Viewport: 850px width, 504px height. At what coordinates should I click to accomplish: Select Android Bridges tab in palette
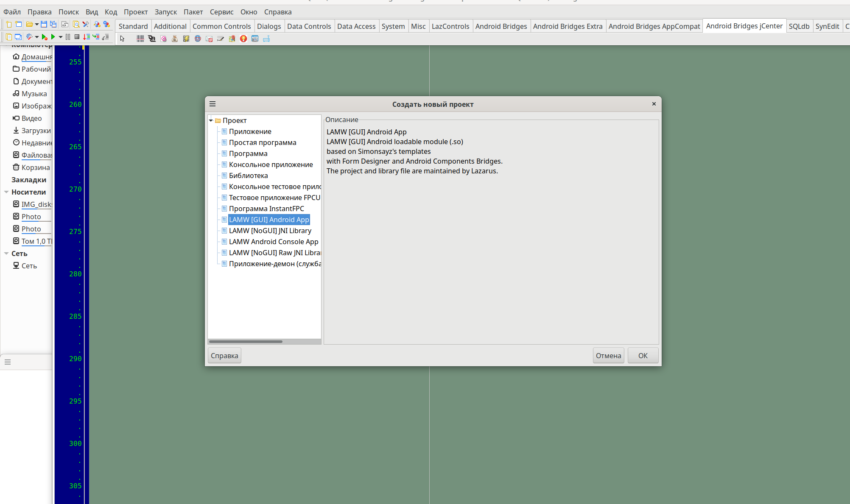tap(500, 26)
